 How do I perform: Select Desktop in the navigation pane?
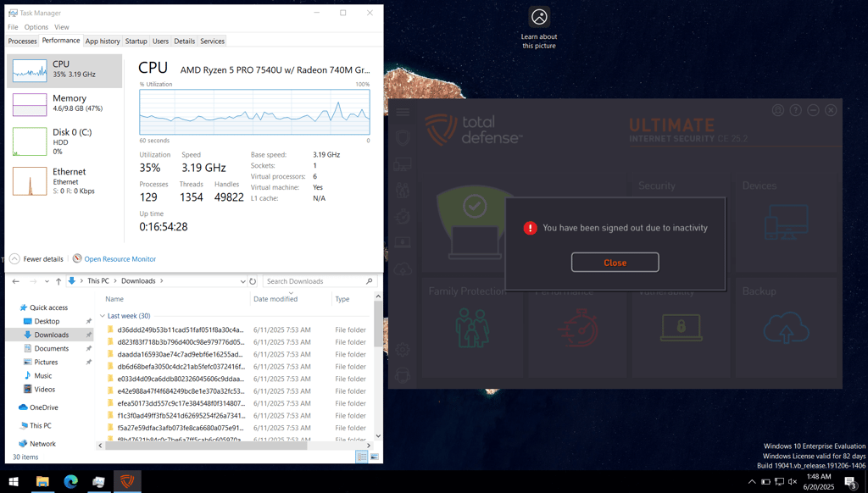pyautogui.click(x=47, y=321)
